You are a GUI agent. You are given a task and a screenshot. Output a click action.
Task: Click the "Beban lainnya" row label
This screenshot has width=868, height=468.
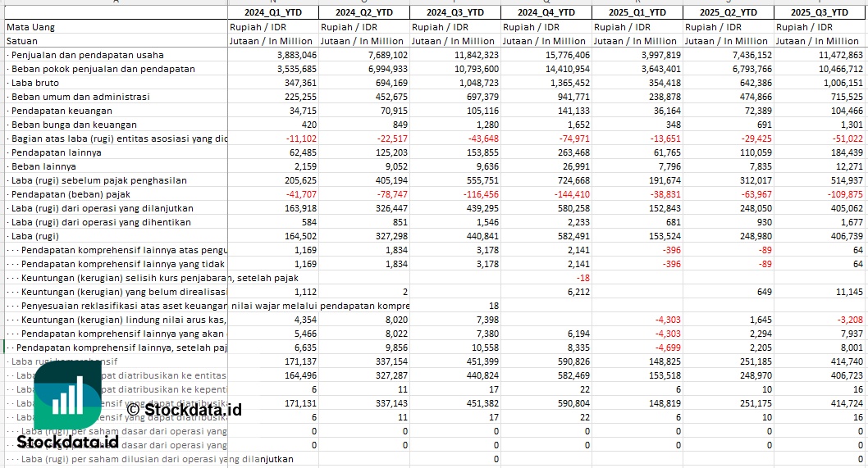43,166
